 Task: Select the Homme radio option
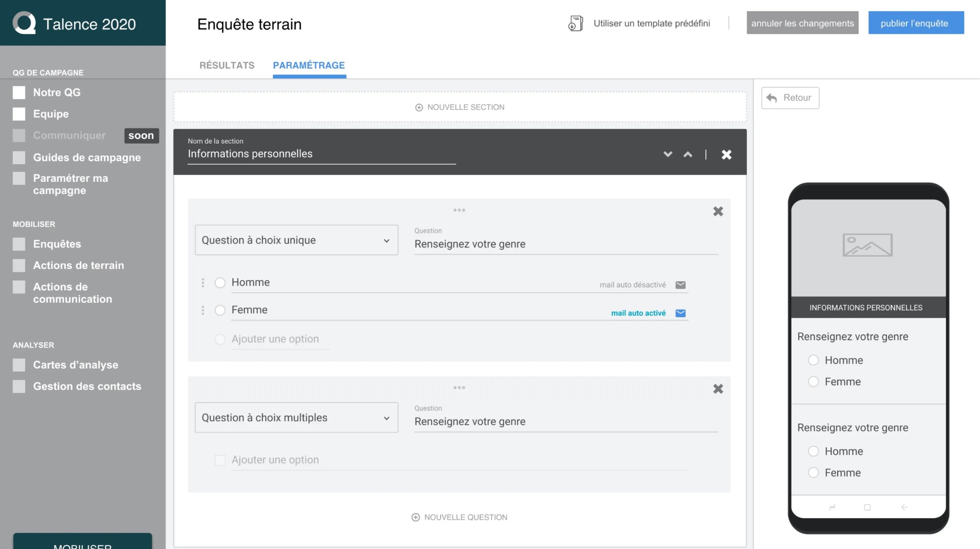(220, 283)
